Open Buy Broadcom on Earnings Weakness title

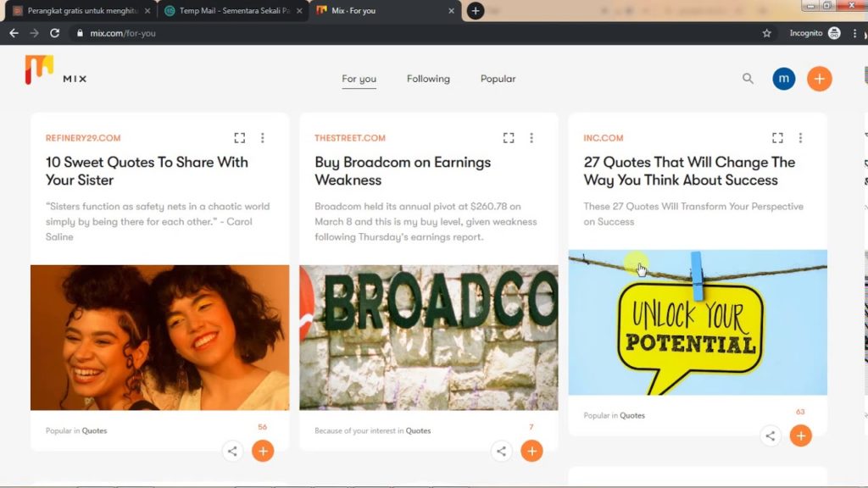pos(403,171)
